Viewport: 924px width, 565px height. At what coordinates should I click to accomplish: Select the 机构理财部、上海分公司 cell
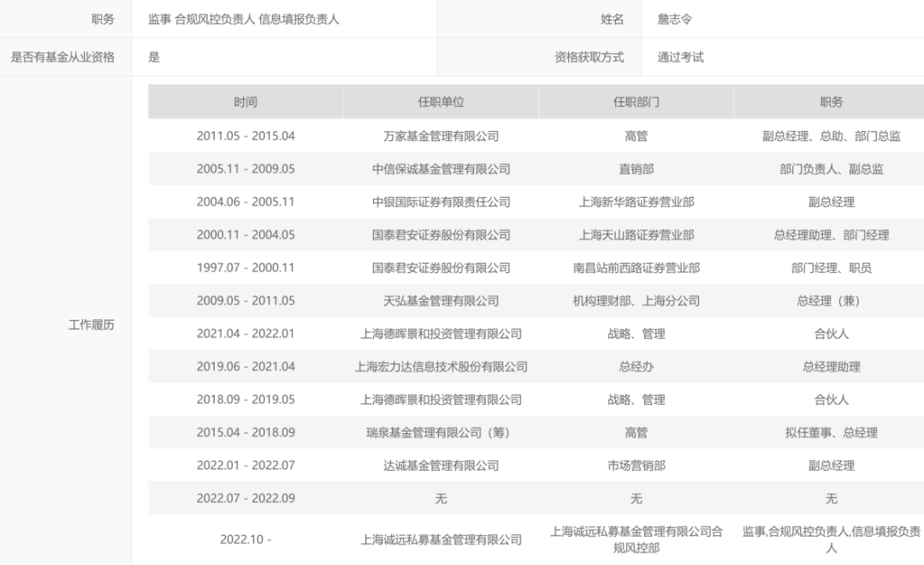click(637, 300)
